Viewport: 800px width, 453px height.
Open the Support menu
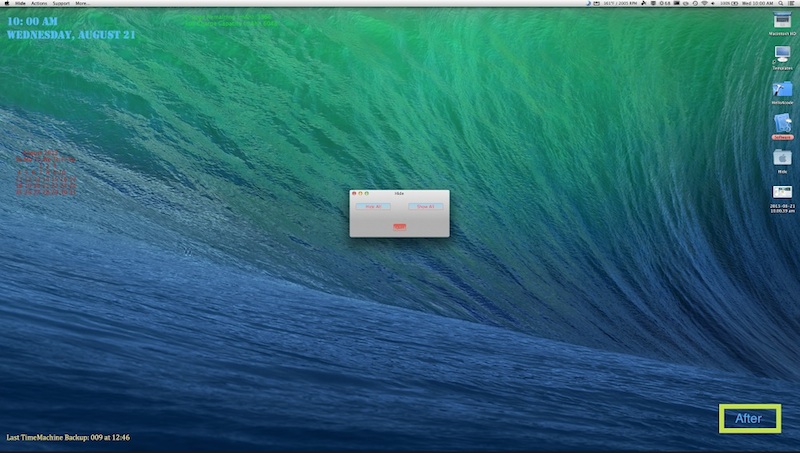tap(62, 4)
